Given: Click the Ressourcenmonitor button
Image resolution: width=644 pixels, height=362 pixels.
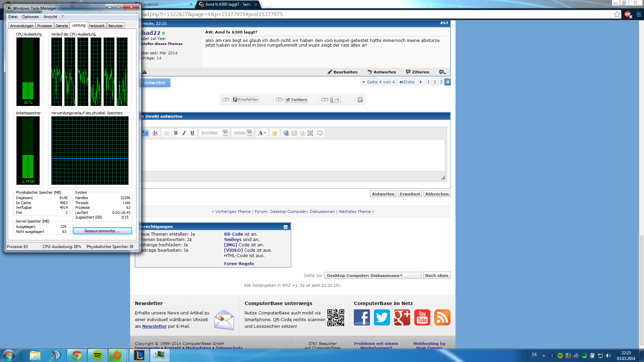Looking at the screenshot, I should click(x=102, y=231).
